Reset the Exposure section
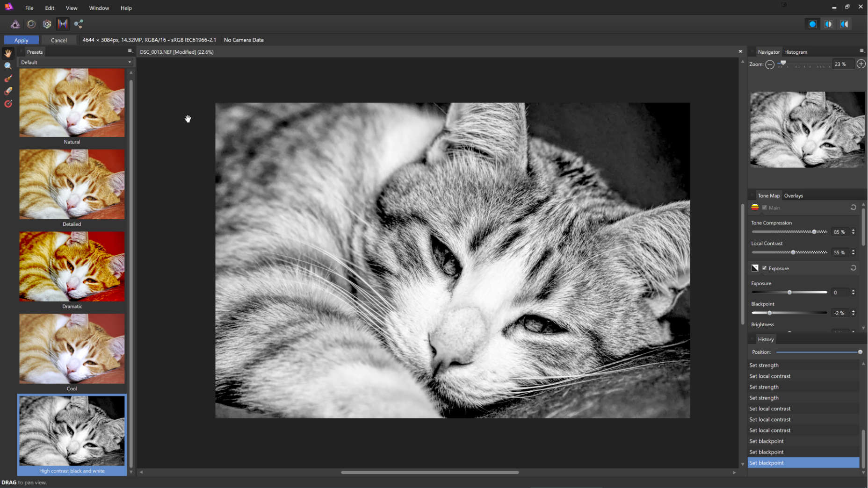 854,268
